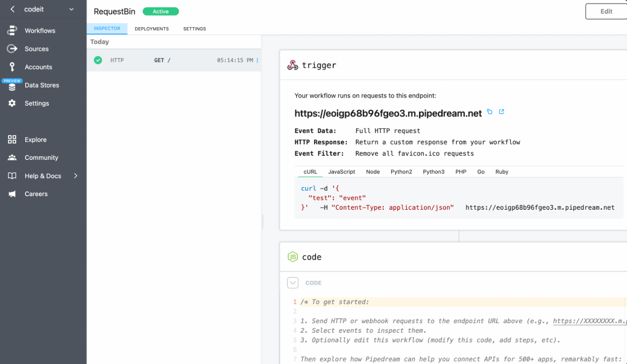627x364 pixels.
Task: Click the Careers megaphone icon
Action: click(x=12, y=194)
